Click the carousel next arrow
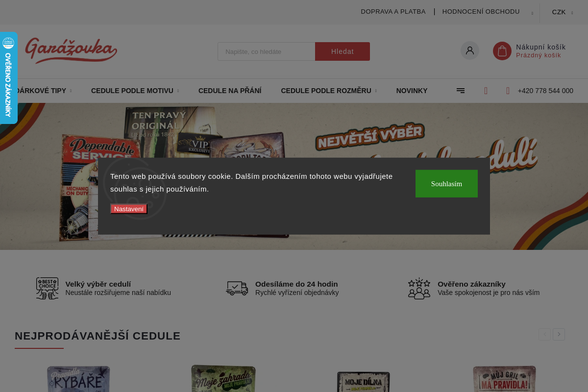This screenshot has width=588, height=392. coord(559,335)
